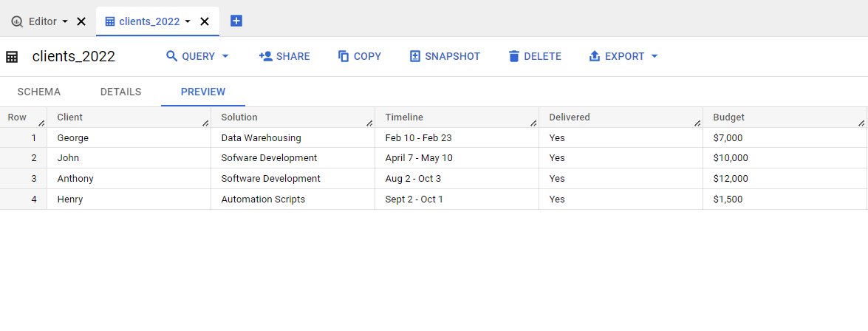Click the add new tab plus icon

(236, 21)
